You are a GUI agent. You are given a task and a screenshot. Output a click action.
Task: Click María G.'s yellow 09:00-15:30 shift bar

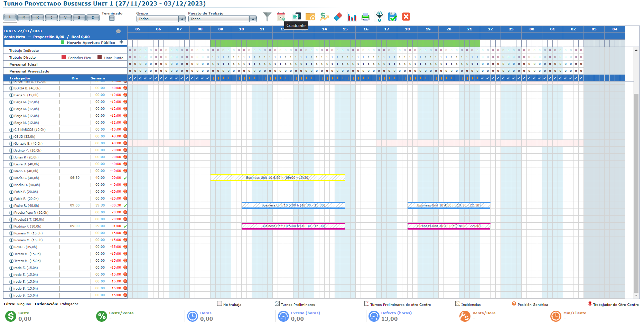coord(278,178)
